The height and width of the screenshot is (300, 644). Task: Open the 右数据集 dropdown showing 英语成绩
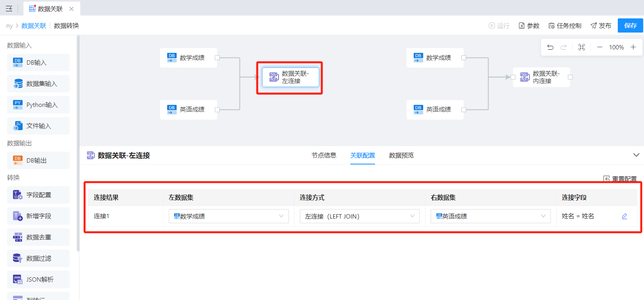pyautogui.click(x=491, y=216)
